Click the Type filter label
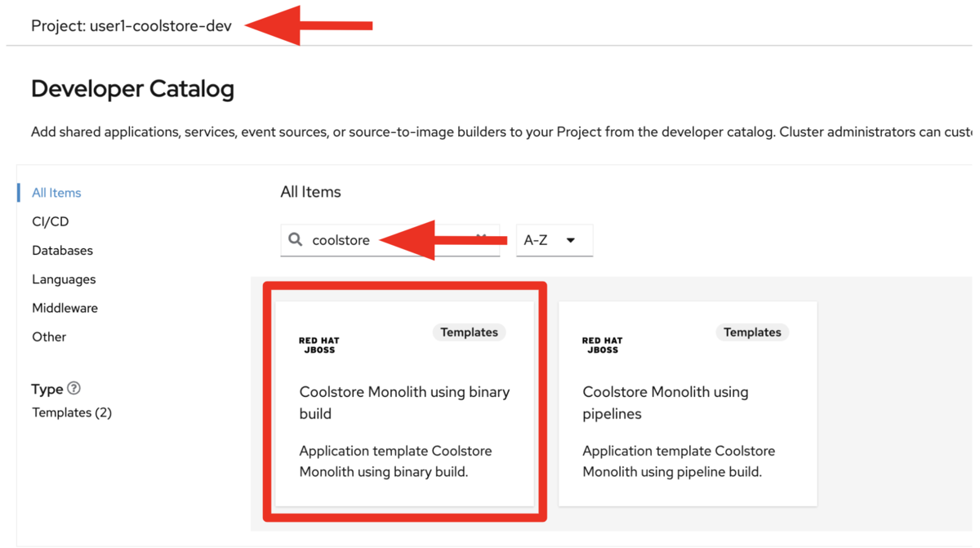This screenshot has height=548, width=980. (47, 389)
